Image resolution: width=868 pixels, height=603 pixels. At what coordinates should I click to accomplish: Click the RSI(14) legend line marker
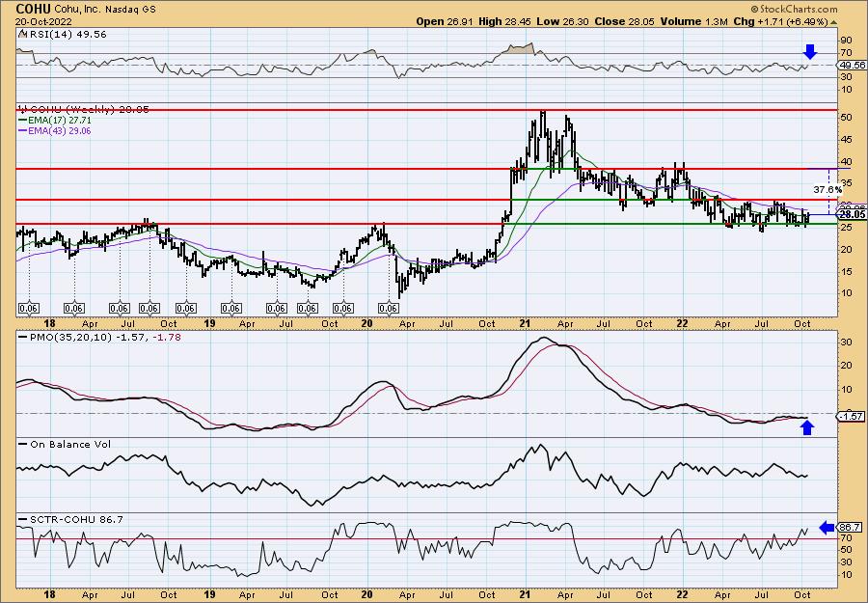point(22,34)
